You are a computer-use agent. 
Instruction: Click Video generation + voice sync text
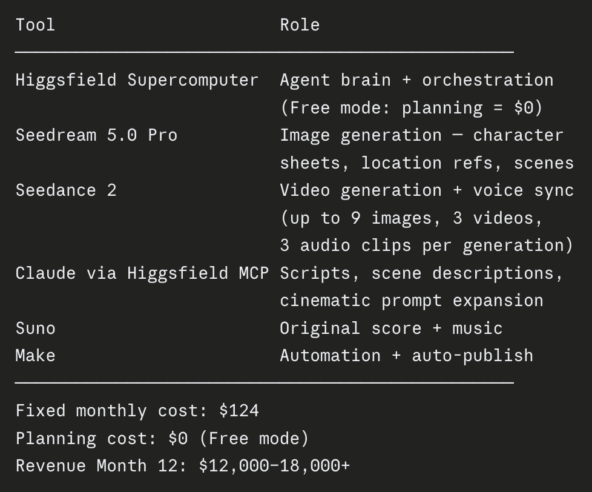pos(427,190)
